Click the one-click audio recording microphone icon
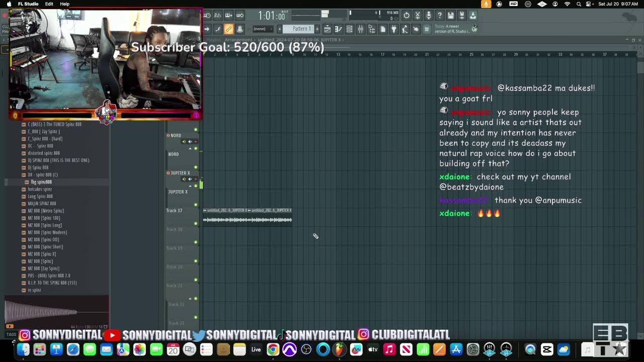 [429, 16]
